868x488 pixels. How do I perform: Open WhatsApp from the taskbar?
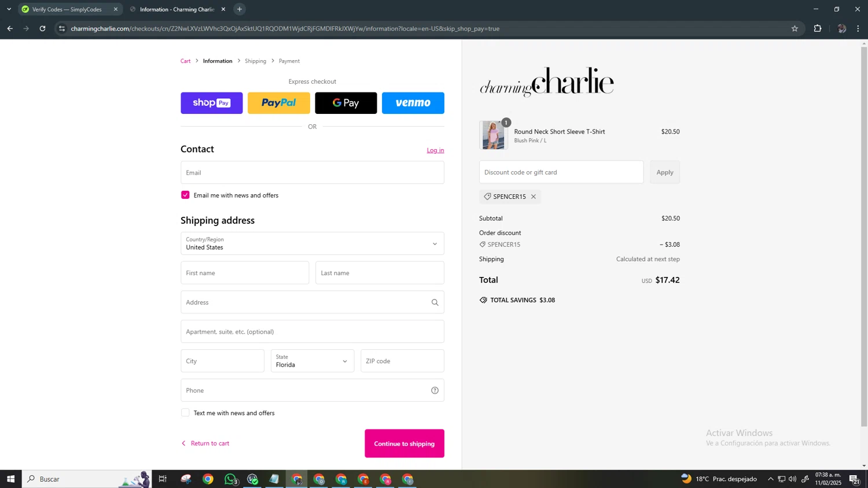click(230, 479)
